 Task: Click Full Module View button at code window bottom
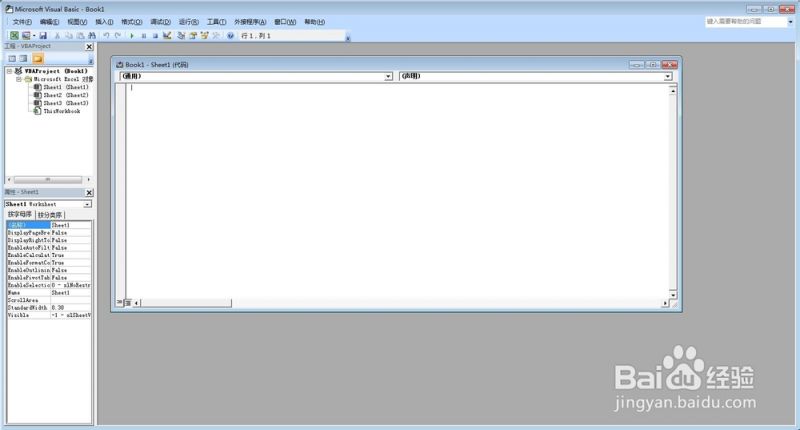(x=128, y=302)
